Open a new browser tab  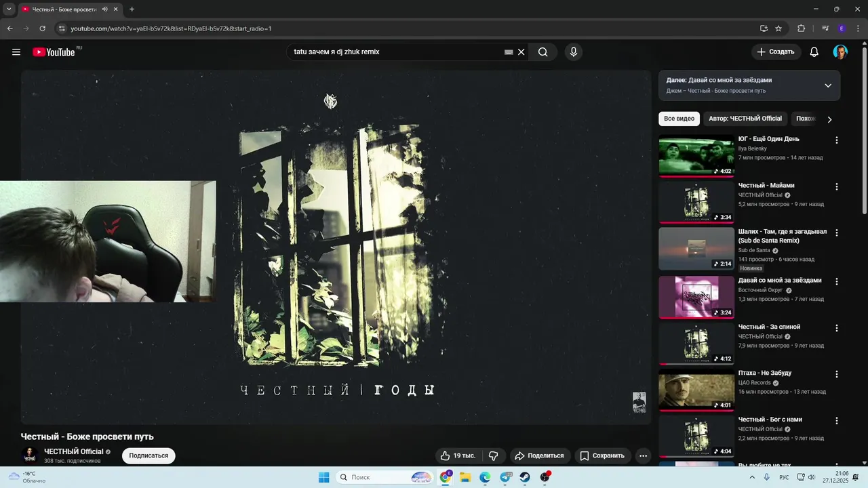[132, 9]
